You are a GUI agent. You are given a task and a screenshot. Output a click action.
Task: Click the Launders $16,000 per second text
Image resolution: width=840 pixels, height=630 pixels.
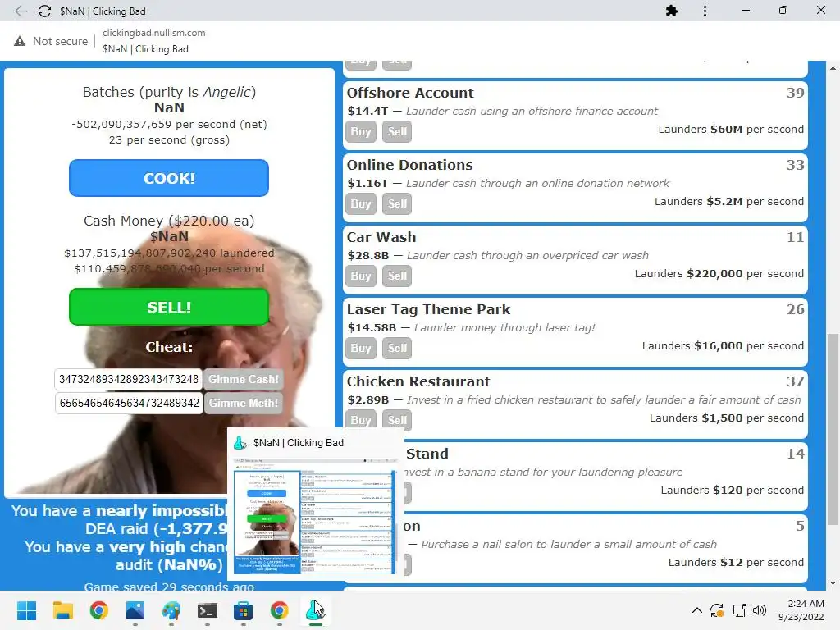coord(723,346)
